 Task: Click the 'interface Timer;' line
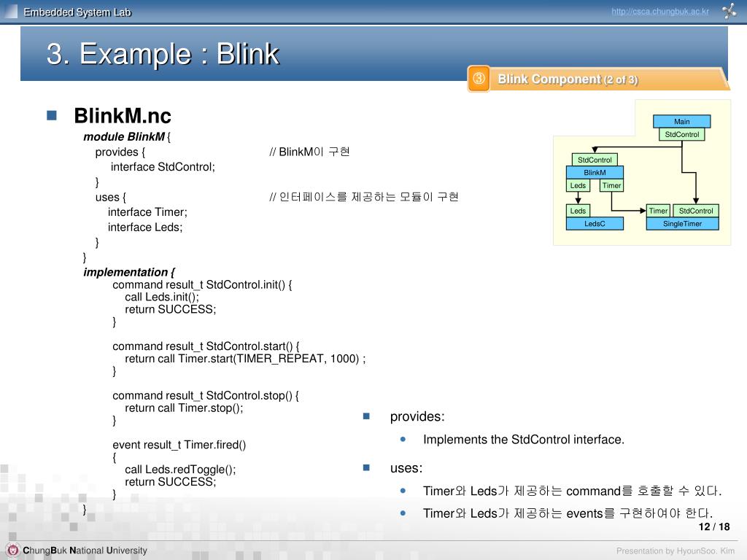click(147, 212)
